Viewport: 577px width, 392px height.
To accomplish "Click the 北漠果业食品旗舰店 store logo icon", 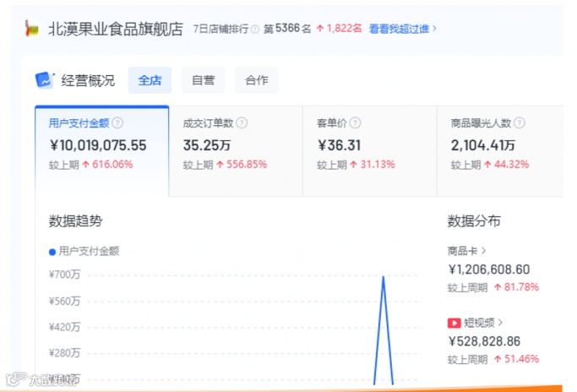I will click(31, 29).
